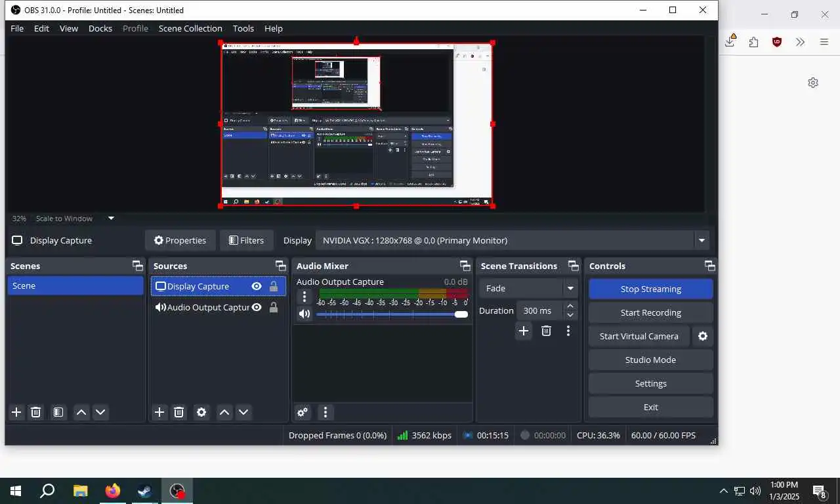Click the preview canvas thumbnail
Viewport: 840px width, 504px height.
tap(356, 124)
